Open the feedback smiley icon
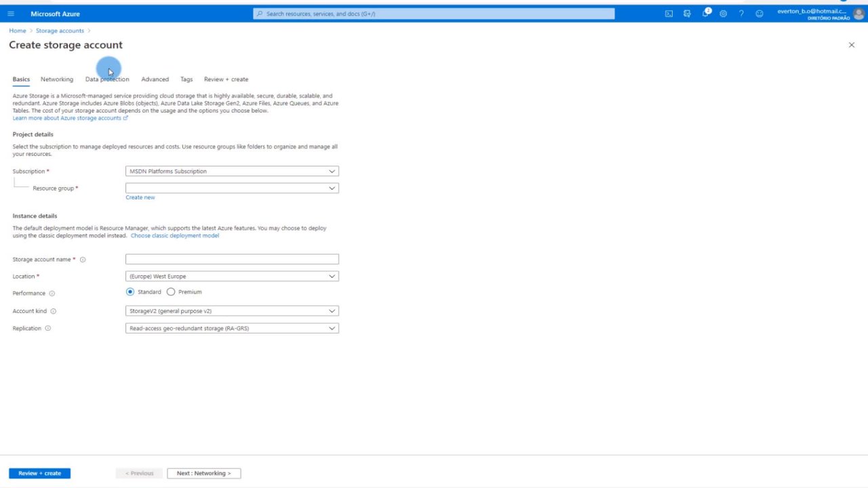Viewport: 868px width, 488px height. 759,14
